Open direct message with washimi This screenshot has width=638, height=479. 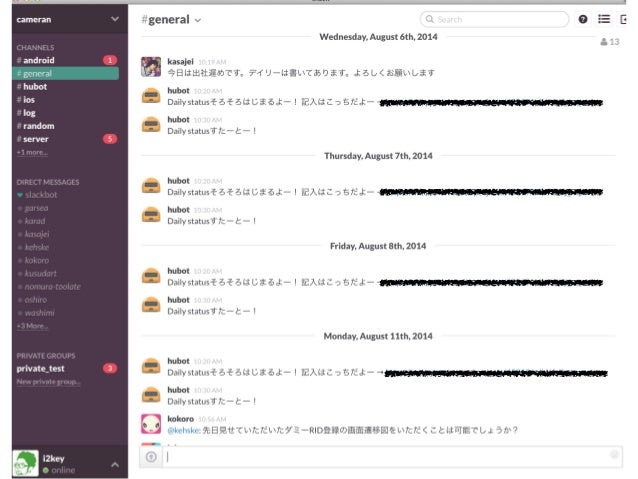[x=39, y=313]
